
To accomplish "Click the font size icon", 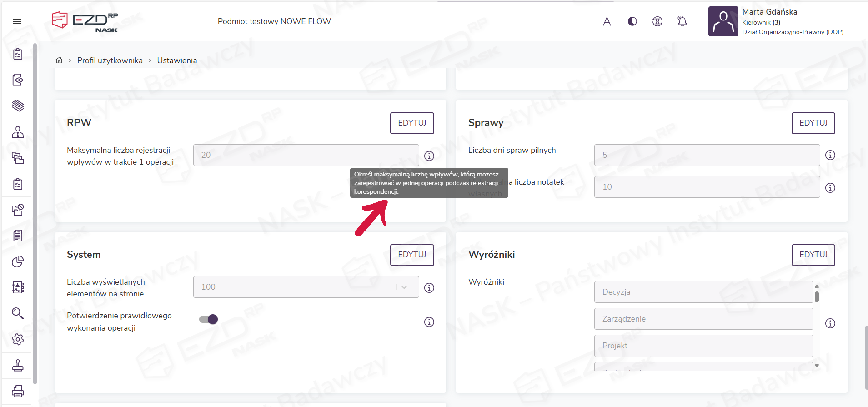I will (607, 21).
